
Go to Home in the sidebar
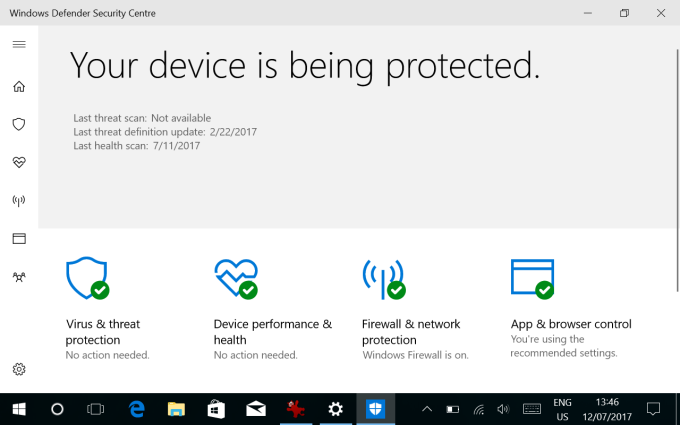(19, 86)
